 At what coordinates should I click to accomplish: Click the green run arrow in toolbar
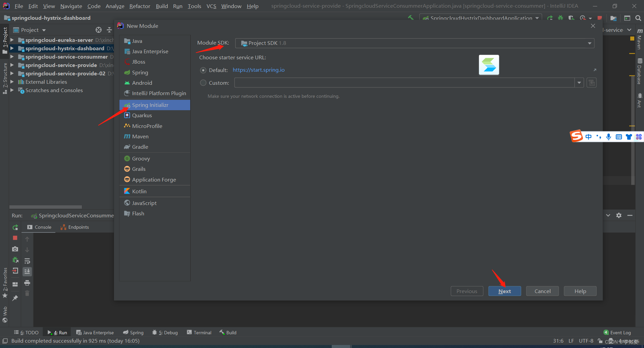550,18
